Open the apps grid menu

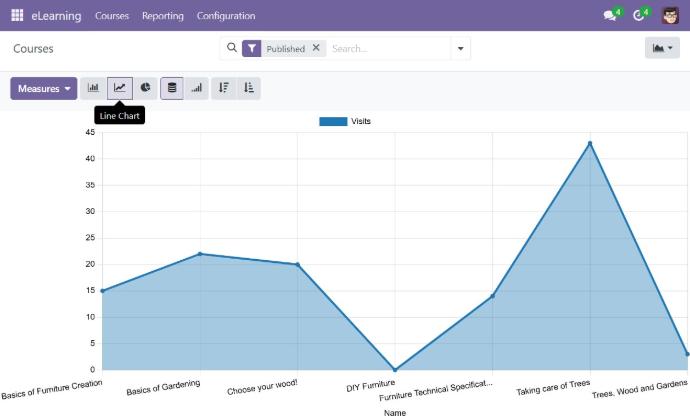(x=17, y=15)
